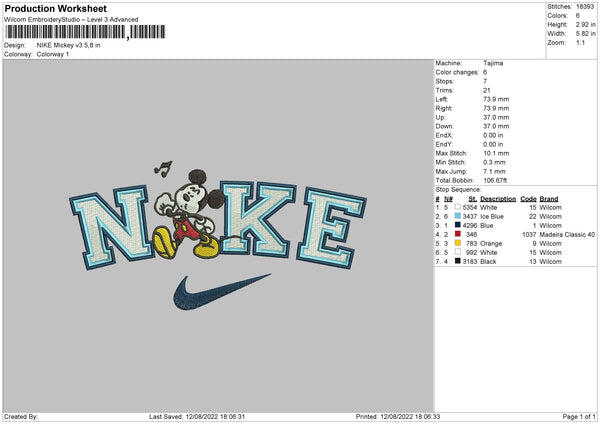Click the 'St.' column header

473,199
